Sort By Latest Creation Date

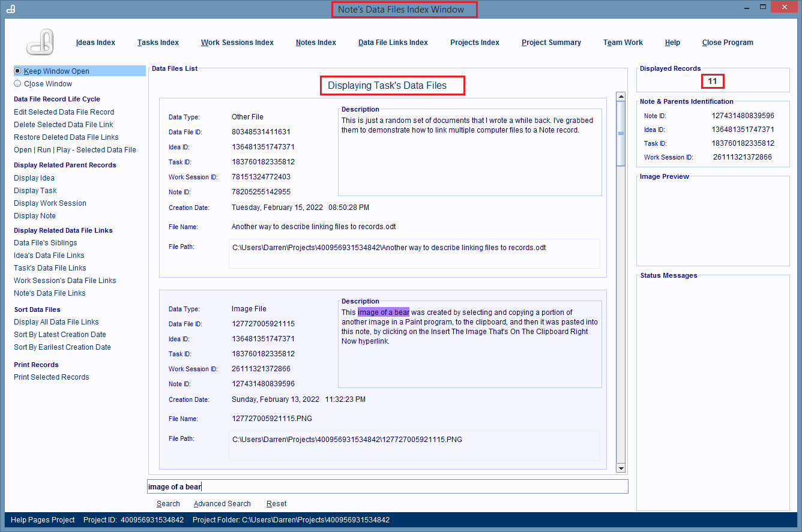coord(59,335)
